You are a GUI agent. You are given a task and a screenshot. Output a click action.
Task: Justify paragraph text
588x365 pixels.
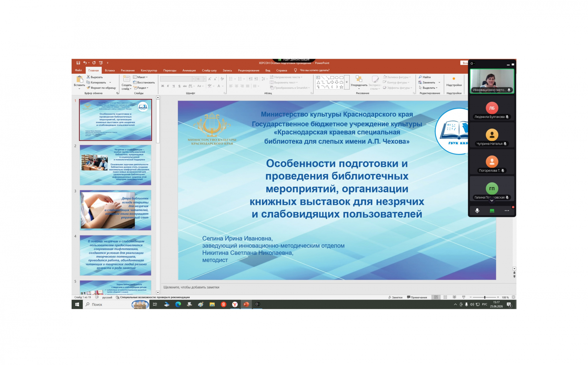point(247,86)
